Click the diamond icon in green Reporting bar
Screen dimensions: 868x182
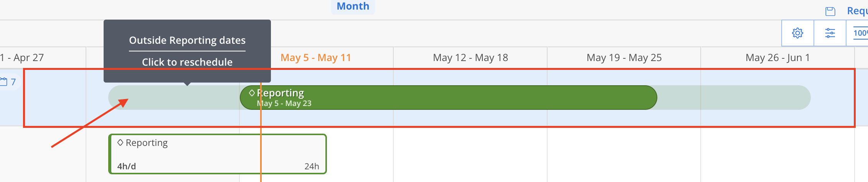click(252, 93)
